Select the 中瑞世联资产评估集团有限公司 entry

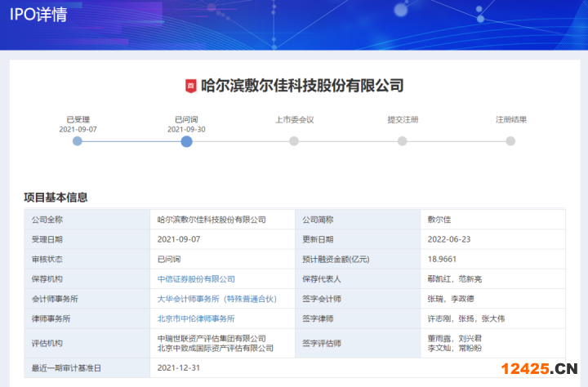click(x=212, y=338)
